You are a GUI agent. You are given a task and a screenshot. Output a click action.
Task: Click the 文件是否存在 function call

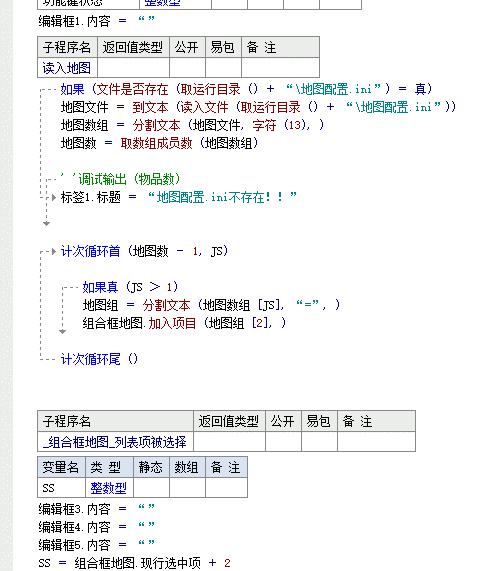(133, 89)
